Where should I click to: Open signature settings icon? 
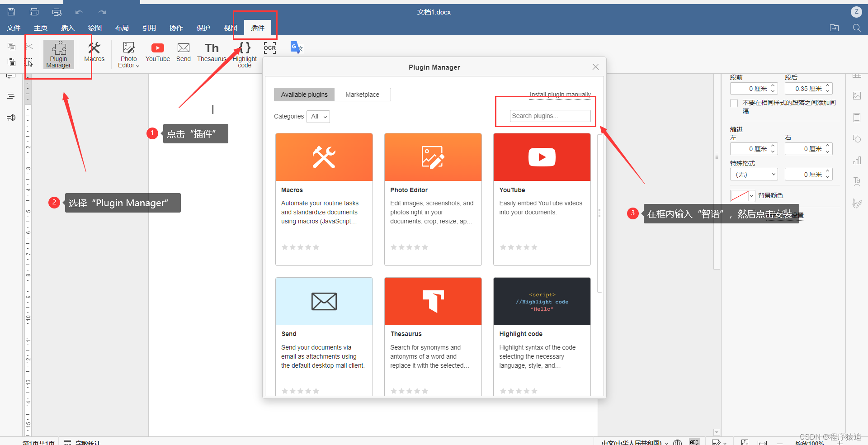(x=857, y=203)
